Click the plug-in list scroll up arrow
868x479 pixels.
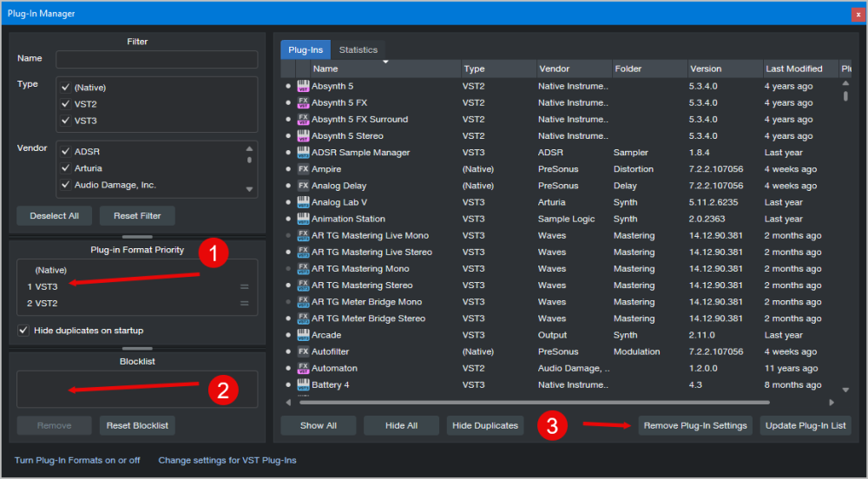coord(845,83)
